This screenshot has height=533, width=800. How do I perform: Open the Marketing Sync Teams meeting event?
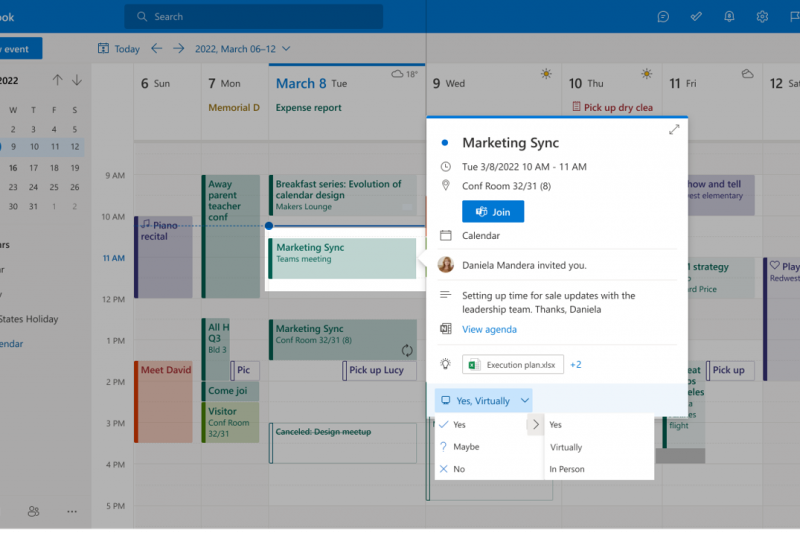click(x=342, y=259)
